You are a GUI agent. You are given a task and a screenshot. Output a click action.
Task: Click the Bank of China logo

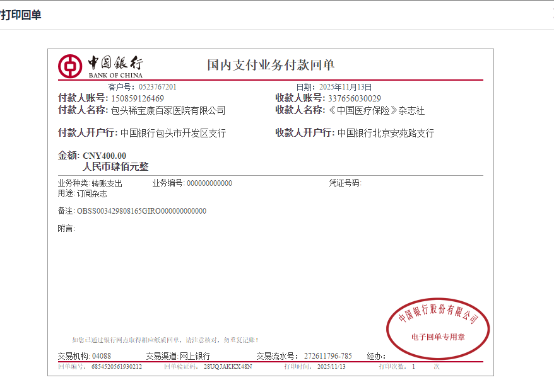[x=100, y=66]
